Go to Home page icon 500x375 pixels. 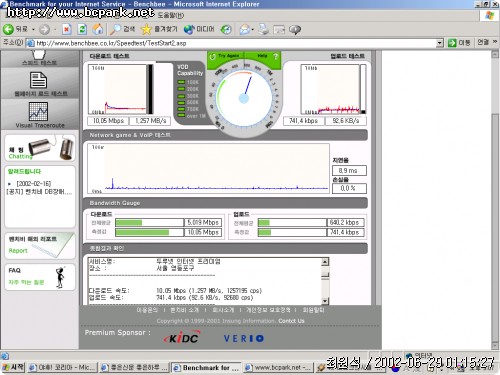coord(98,29)
